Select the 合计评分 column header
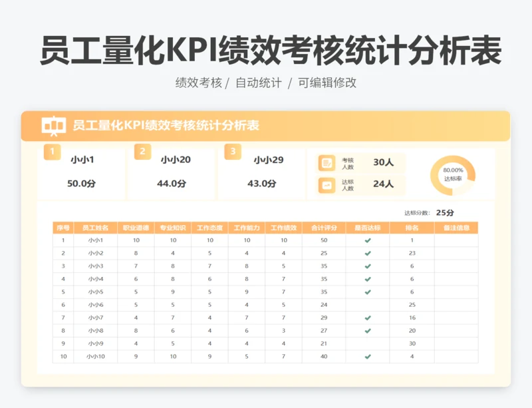 coord(324,228)
